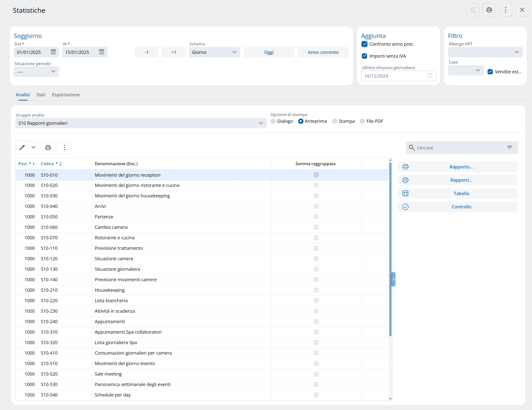This screenshot has height=410, width=532.
Task: Click the printer icon in table toolbar
Action: (48, 147)
